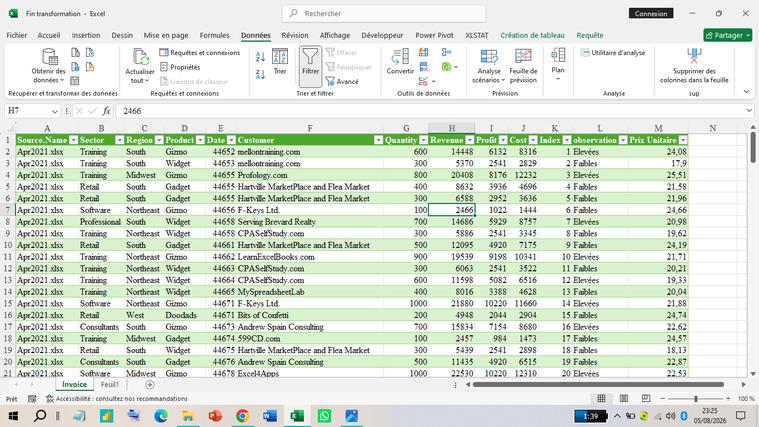Viewport: 759px width, 427px height.
Task: Click the remove duplicates icon
Action: [424, 67]
